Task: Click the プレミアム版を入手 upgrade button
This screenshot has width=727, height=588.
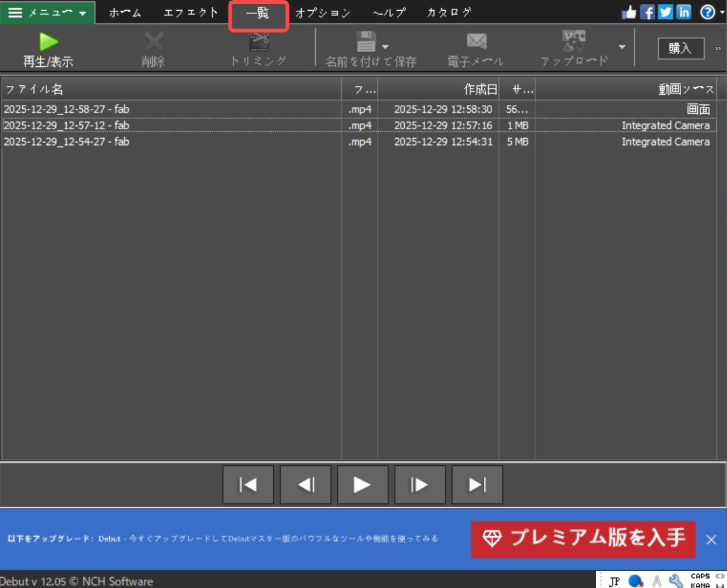Action: pos(583,538)
